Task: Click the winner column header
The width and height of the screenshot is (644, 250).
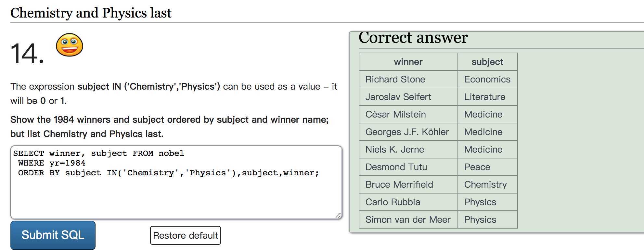Action: [x=408, y=62]
